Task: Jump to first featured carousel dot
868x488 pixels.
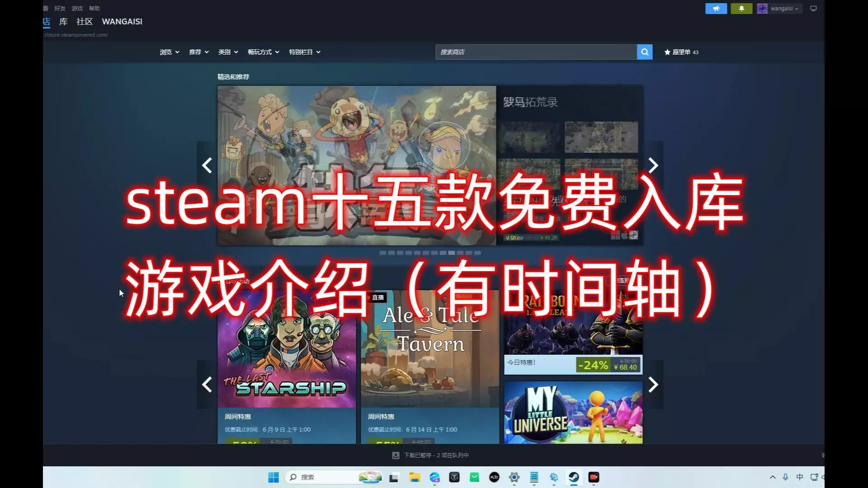Action: coord(383,253)
